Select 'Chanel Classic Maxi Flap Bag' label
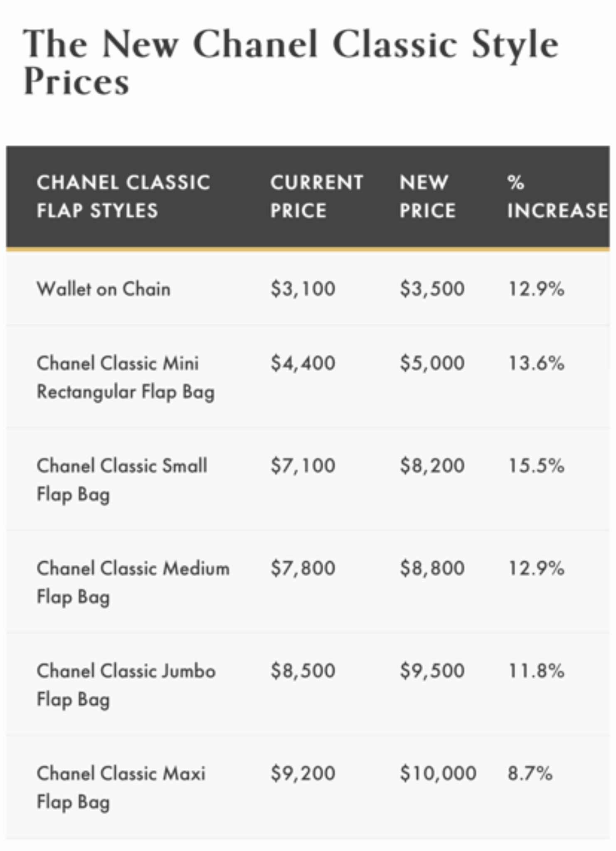Screen dimensions: 616x851 pos(121,788)
